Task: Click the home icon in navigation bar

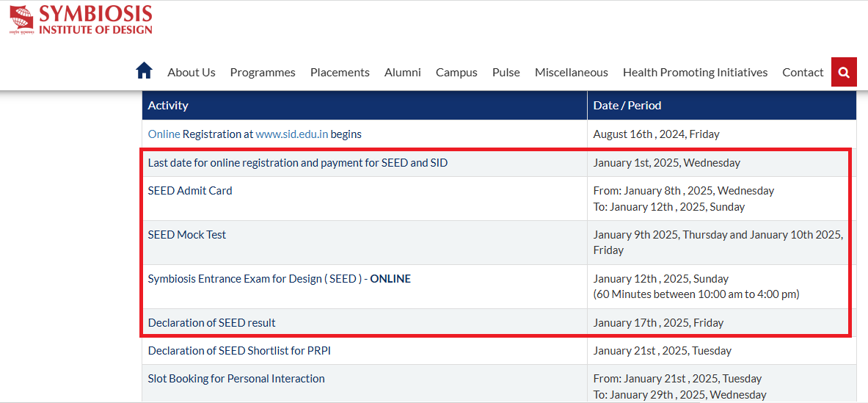Action: 144,71
